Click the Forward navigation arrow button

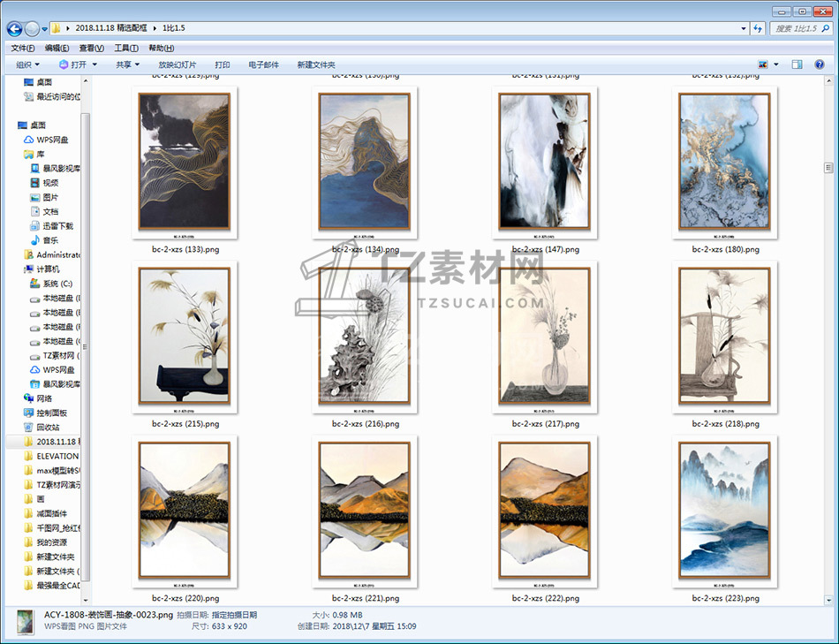[33, 28]
